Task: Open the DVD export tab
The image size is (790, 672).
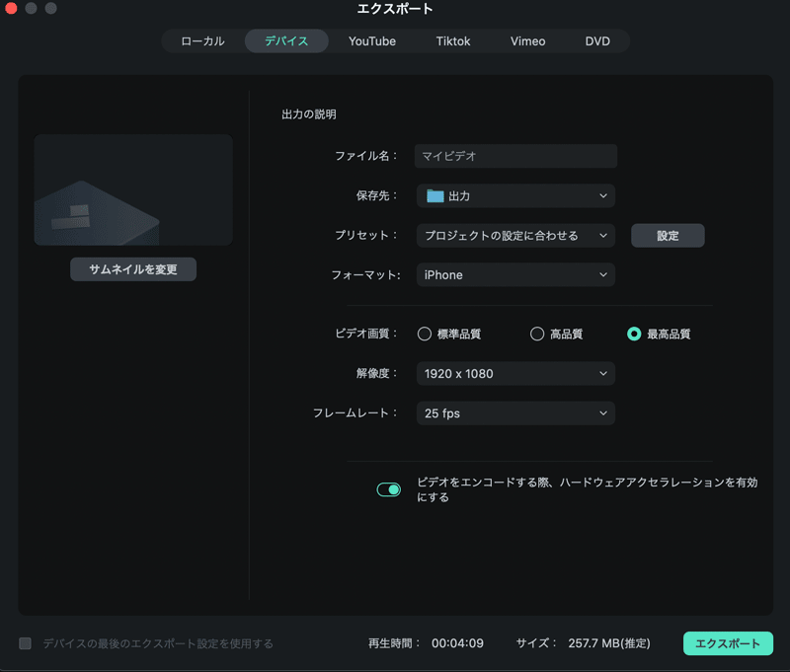Action: point(597,41)
